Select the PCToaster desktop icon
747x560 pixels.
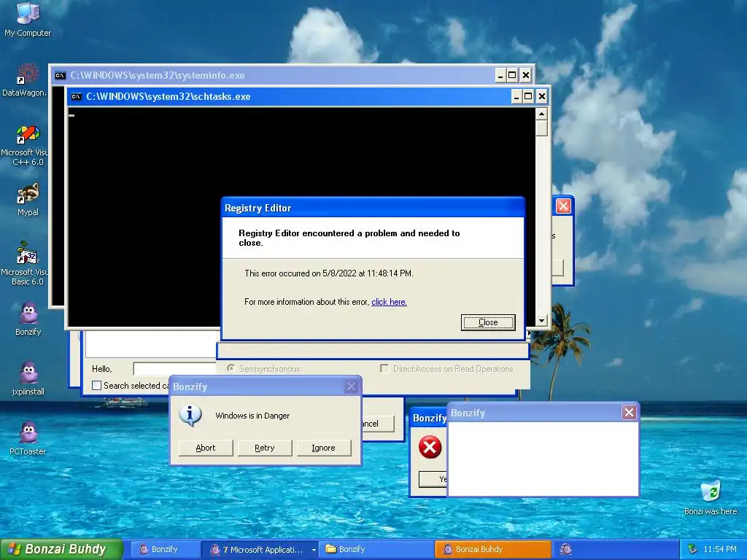[28, 438]
